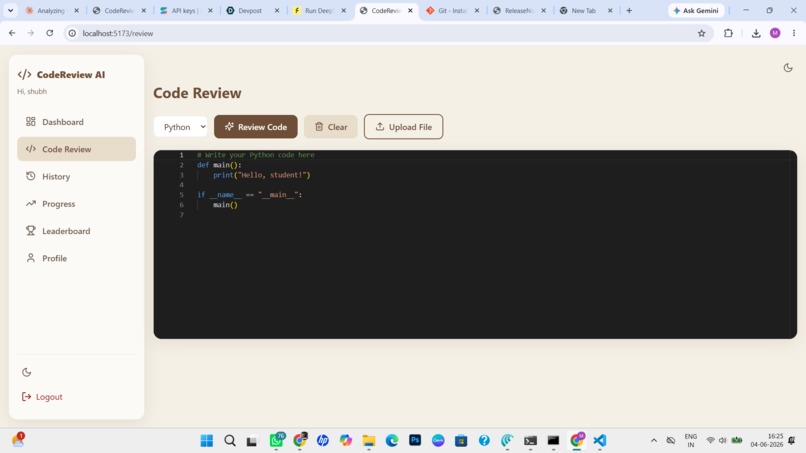Click the History clock icon
This screenshot has height=453, width=806.
click(31, 176)
